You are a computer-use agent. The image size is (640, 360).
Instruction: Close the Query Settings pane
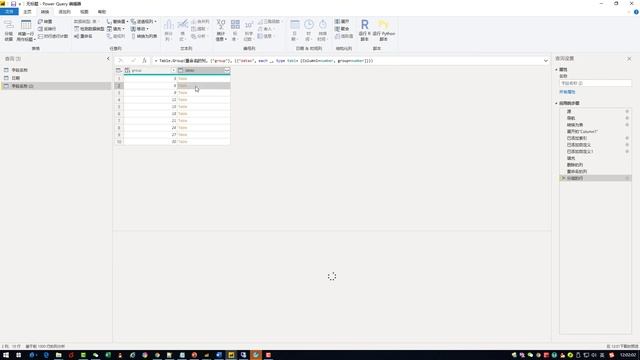coord(629,59)
